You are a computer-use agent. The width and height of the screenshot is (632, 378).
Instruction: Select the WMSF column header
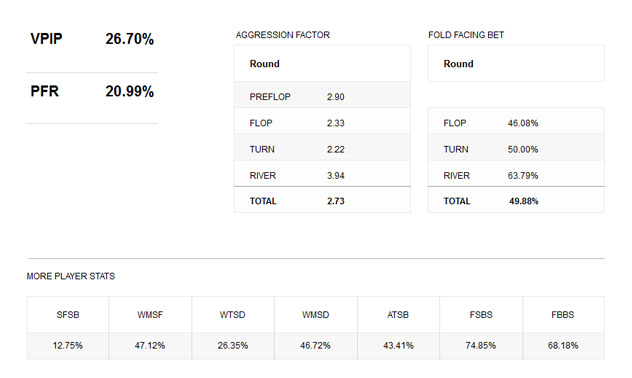pyautogui.click(x=150, y=315)
